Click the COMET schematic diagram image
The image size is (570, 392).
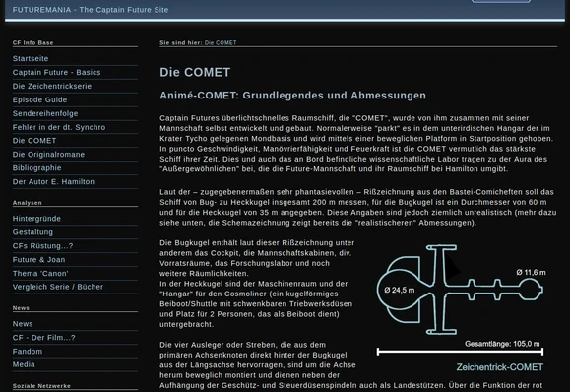460,308
